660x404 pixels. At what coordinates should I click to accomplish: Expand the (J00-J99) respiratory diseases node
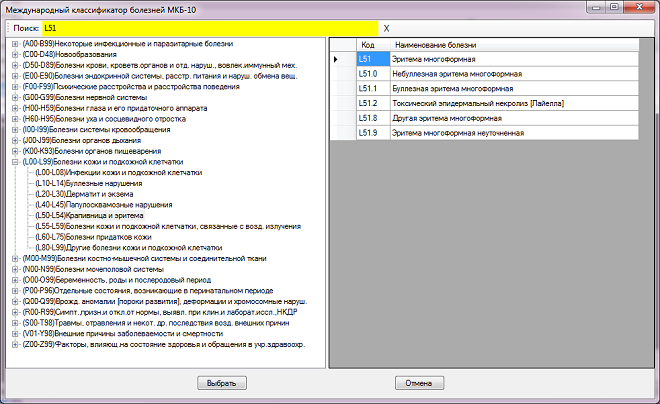15,141
